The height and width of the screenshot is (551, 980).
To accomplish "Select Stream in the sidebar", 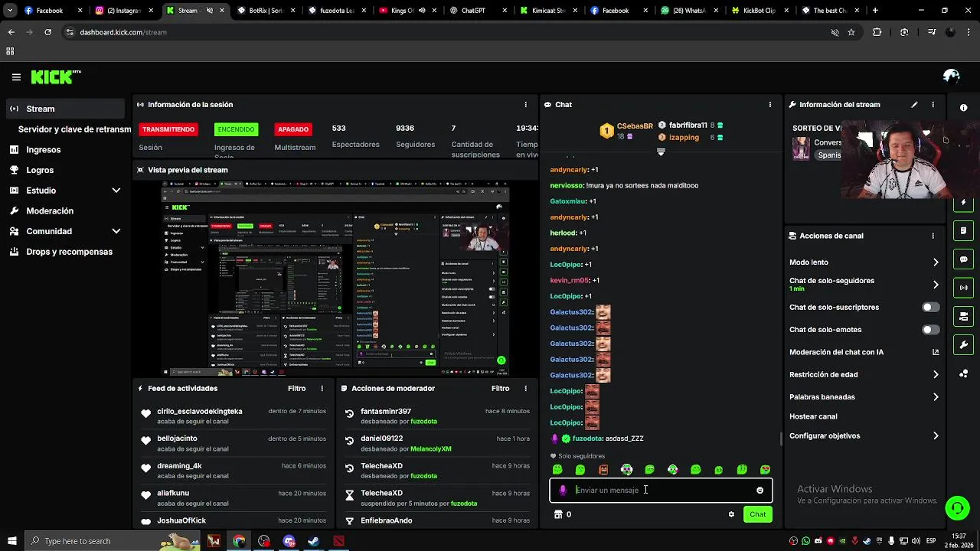I will (66, 109).
